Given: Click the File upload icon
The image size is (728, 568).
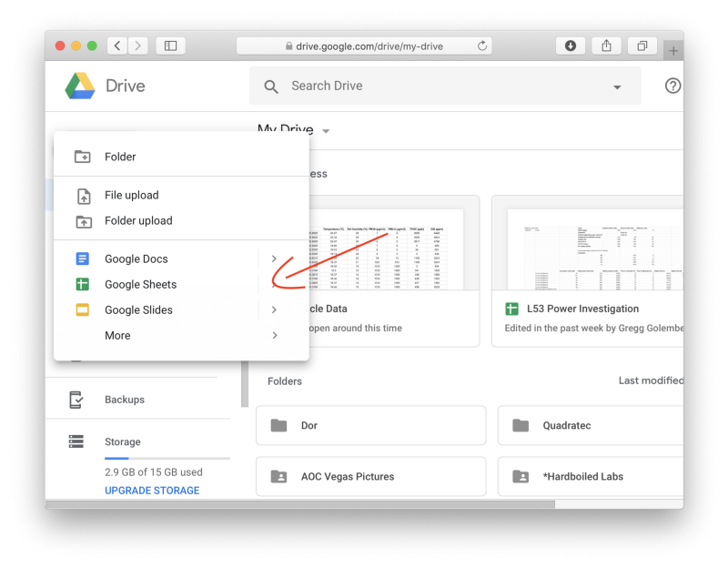Looking at the screenshot, I should pyautogui.click(x=84, y=196).
